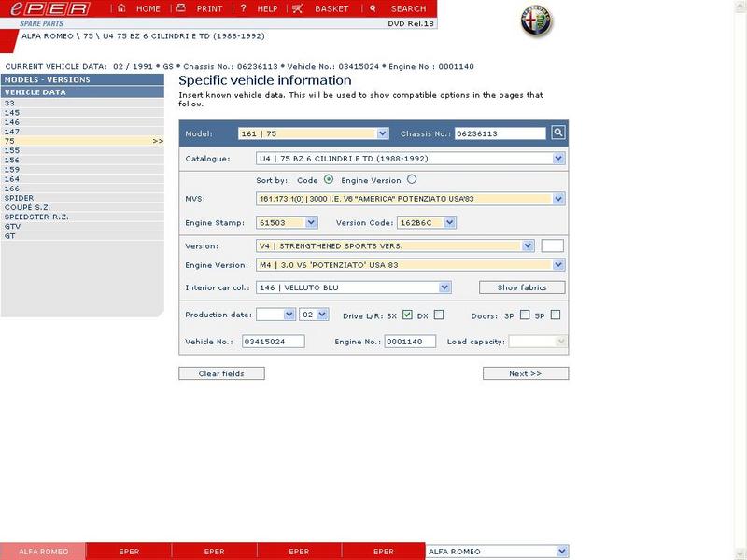Click into the Vehicle No. input field
The height and width of the screenshot is (560, 747).
(x=274, y=342)
